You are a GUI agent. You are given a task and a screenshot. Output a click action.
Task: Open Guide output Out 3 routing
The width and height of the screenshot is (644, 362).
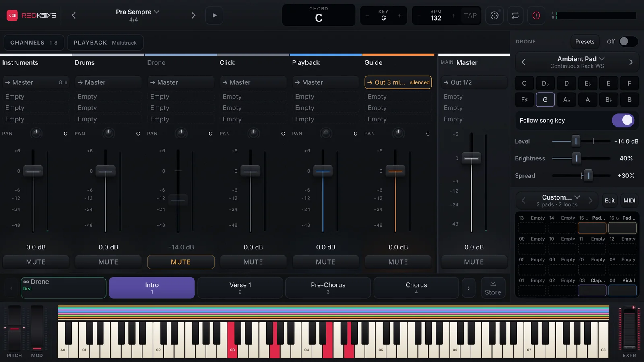point(398,82)
